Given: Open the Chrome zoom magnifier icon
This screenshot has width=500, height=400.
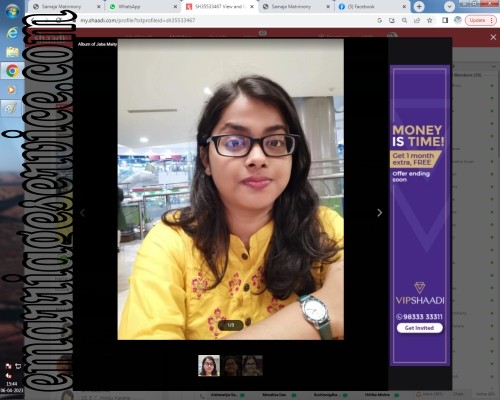Looking at the screenshot, I should [404, 20].
